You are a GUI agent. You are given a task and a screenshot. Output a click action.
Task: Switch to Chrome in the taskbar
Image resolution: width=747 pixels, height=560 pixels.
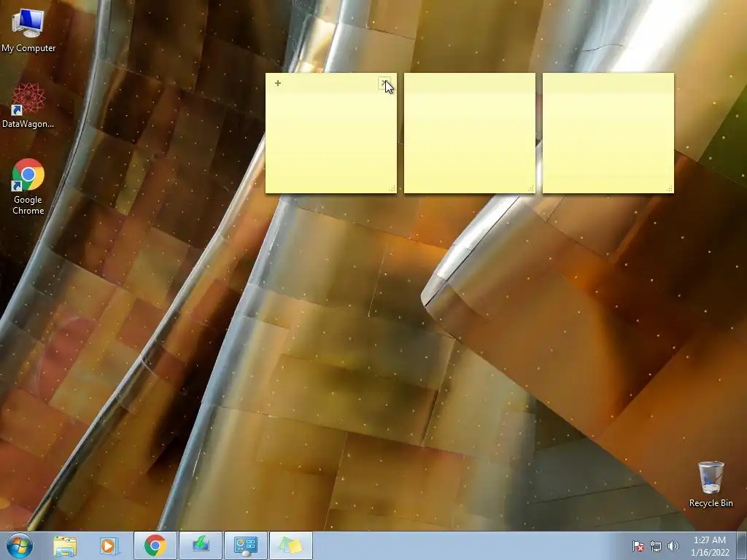[x=155, y=545]
